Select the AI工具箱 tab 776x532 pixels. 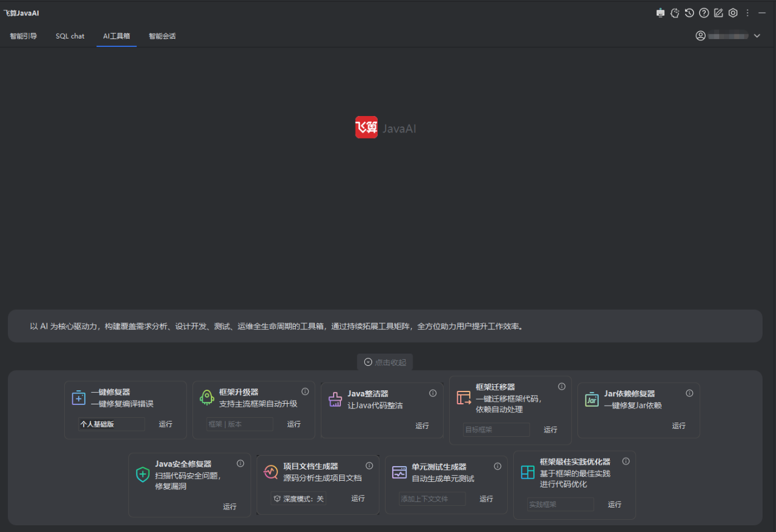116,36
